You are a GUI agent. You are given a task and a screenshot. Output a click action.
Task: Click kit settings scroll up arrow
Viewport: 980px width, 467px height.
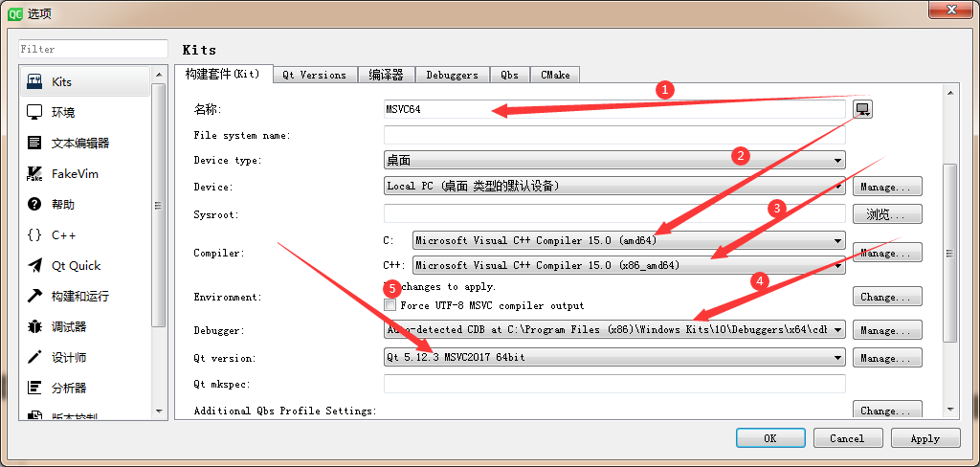click(950, 93)
